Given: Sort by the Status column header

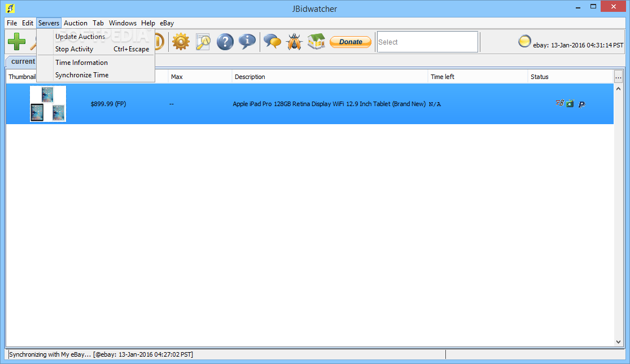Looking at the screenshot, I should point(570,76).
